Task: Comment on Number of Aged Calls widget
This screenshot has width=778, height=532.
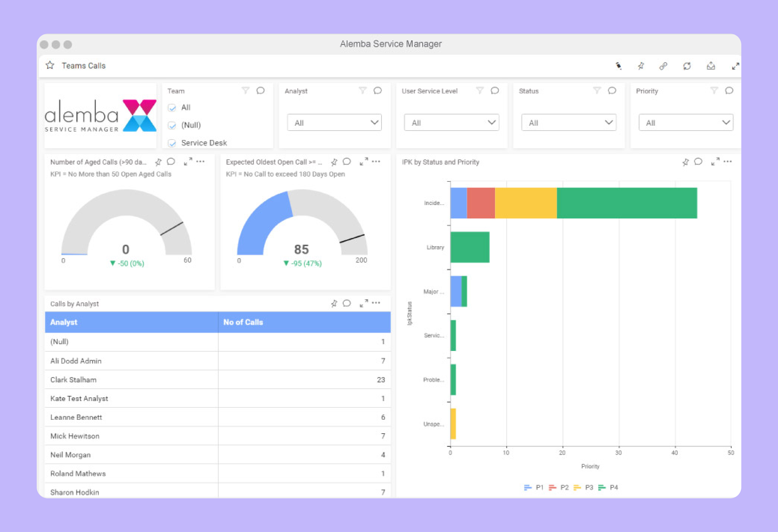Action: 171,162
